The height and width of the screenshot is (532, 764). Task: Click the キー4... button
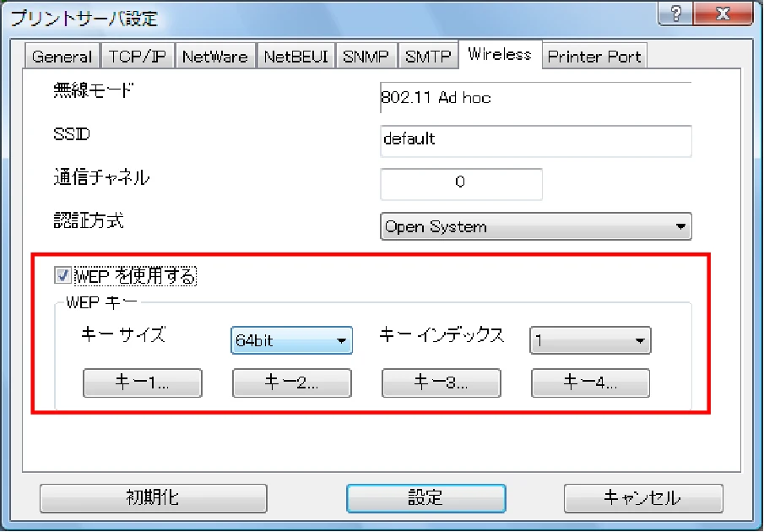click(590, 383)
